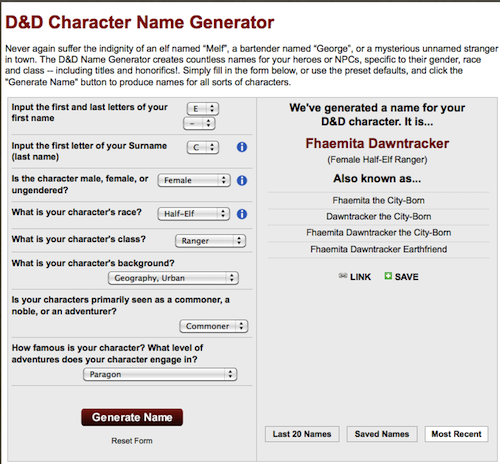Click the green plus icon next to SAVE
The width and height of the screenshot is (500, 464).
[x=388, y=276]
